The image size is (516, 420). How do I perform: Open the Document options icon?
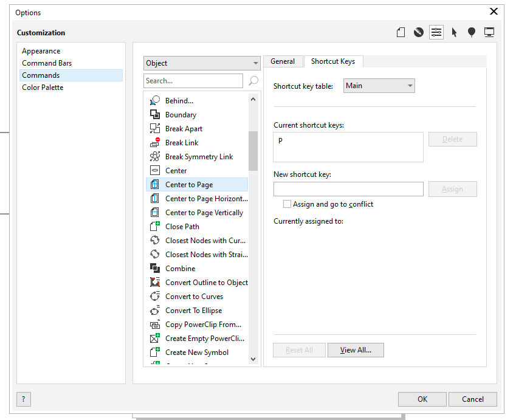(401, 32)
